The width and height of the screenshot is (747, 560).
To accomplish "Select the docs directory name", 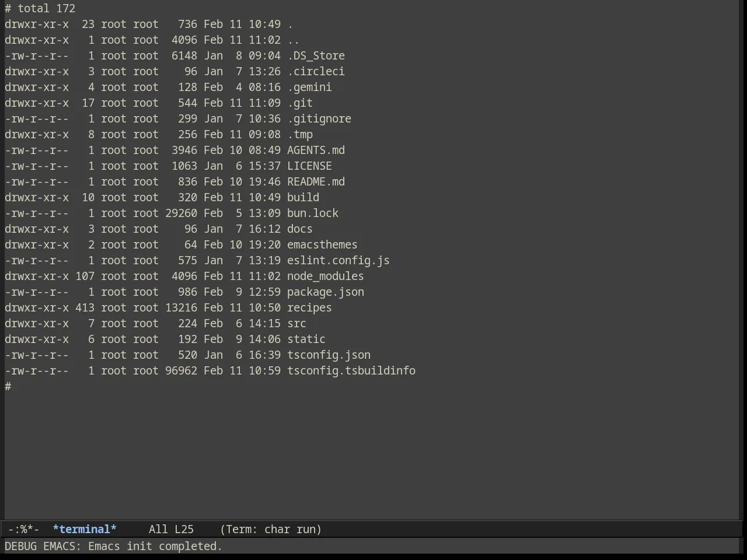I will [300, 229].
